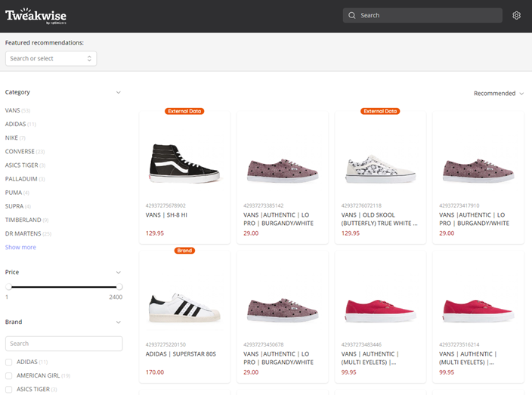This screenshot has height=395, width=532.
Task: Click product ID 42937276072118
Action: pos(361,205)
